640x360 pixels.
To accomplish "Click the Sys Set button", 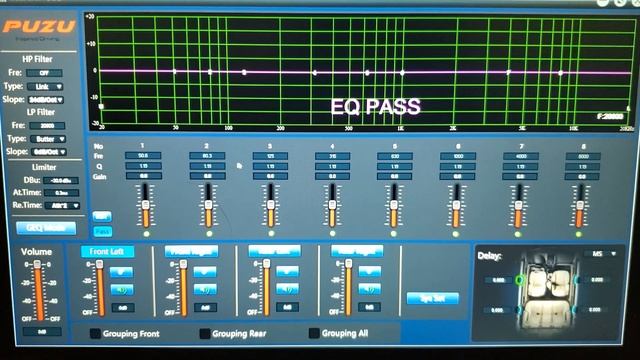I will [x=433, y=298].
